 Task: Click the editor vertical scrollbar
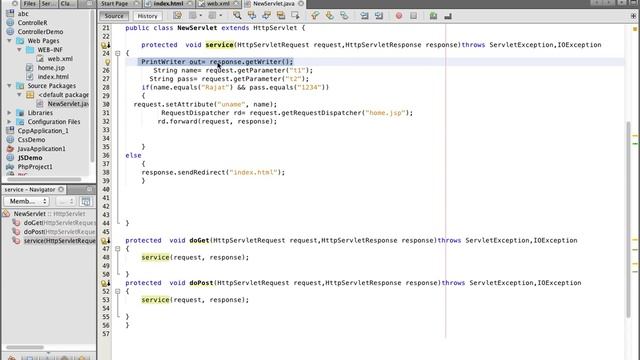coord(629,219)
